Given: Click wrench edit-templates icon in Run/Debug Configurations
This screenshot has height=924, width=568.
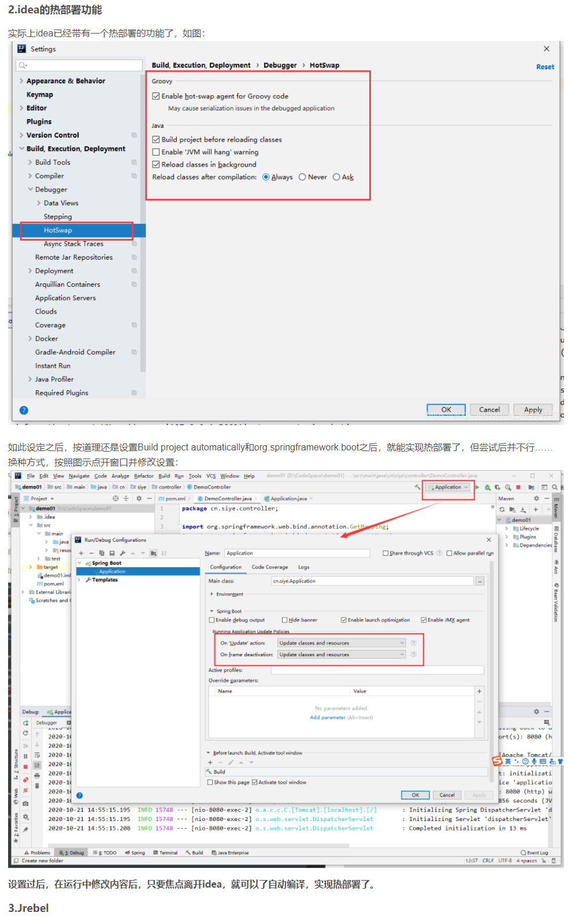Looking at the screenshot, I should point(122,553).
